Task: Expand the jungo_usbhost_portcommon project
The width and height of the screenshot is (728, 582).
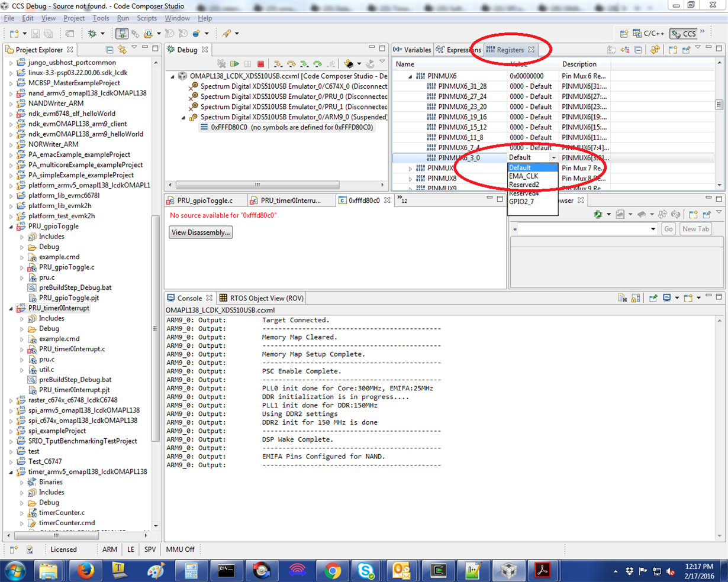Action: pyautogui.click(x=11, y=63)
